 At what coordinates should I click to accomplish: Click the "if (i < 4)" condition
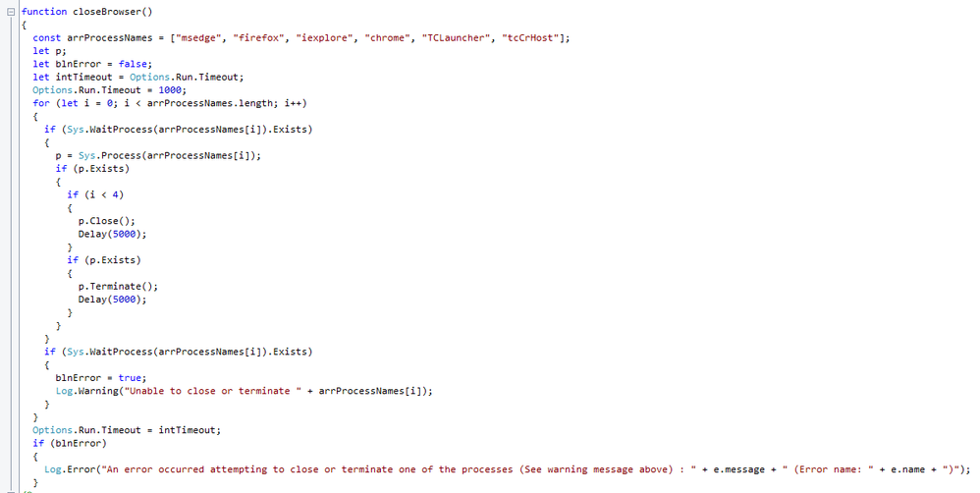[x=95, y=194]
